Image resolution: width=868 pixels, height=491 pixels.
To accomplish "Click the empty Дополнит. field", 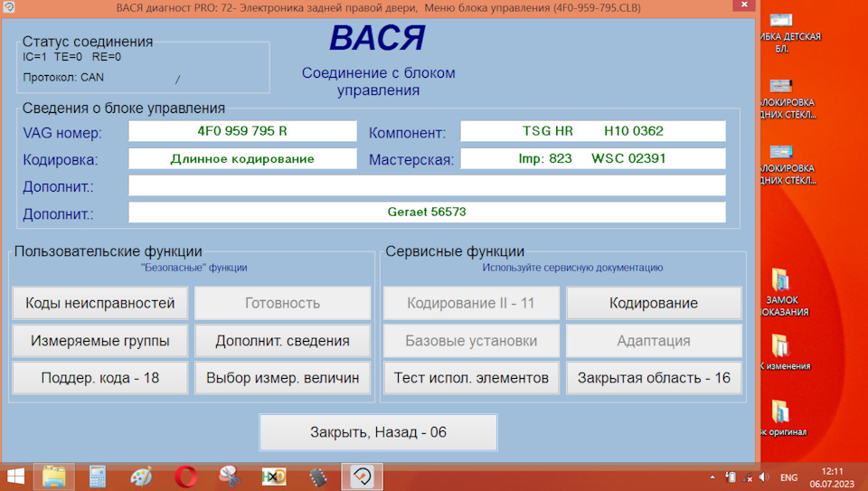I will (x=427, y=185).
